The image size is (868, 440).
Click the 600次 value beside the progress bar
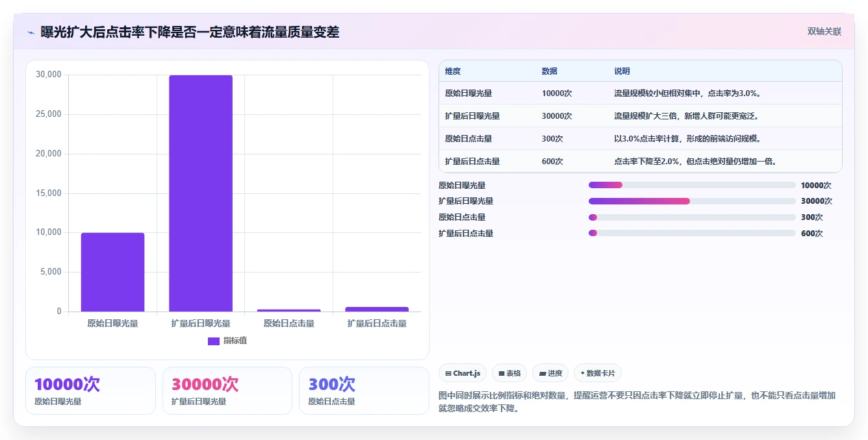coord(812,234)
